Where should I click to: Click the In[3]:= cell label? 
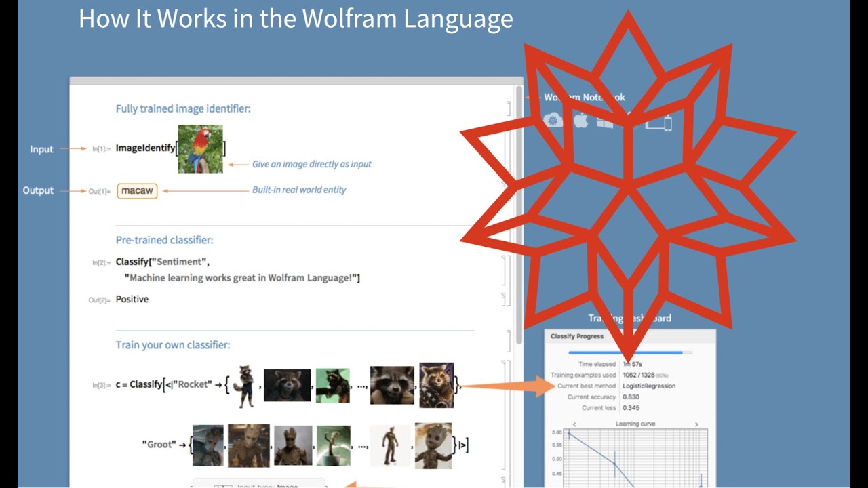102,386
